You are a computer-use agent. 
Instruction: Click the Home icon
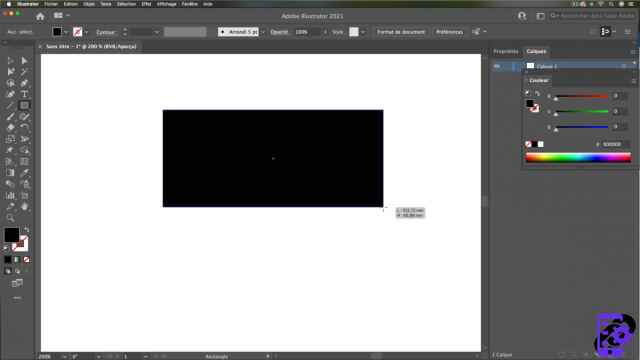pyautogui.click(x=40, y=16)
